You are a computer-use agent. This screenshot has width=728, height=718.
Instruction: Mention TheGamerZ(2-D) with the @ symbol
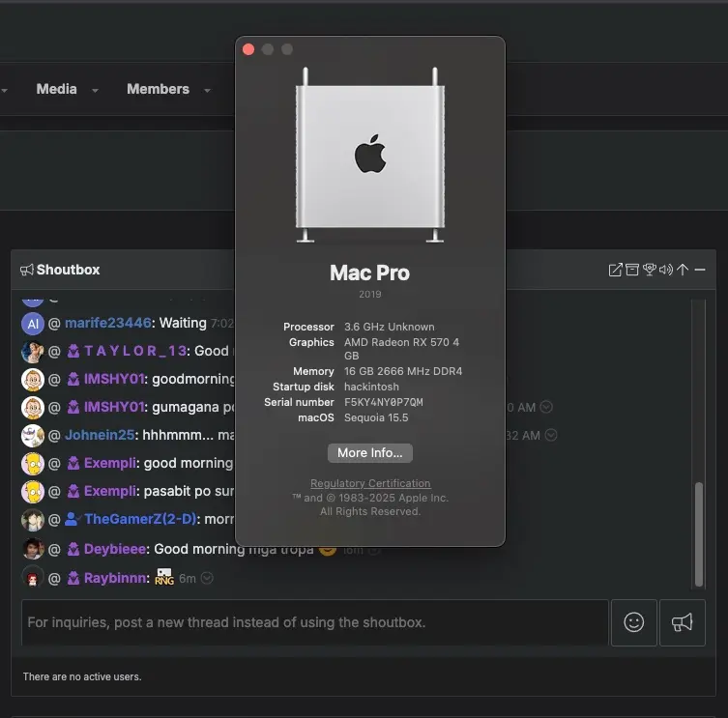[54, 519]
